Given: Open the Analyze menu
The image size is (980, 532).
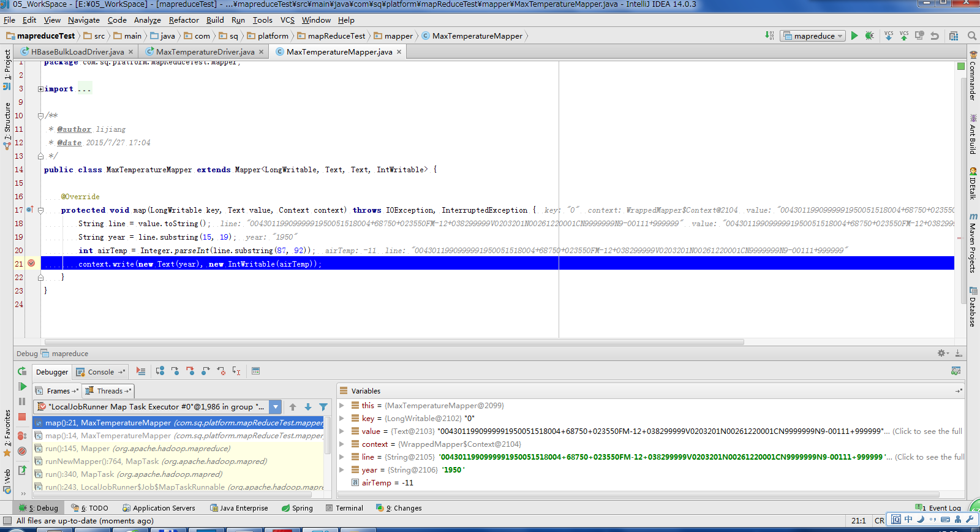Looking at the screenshot, I should coord(148,20).
